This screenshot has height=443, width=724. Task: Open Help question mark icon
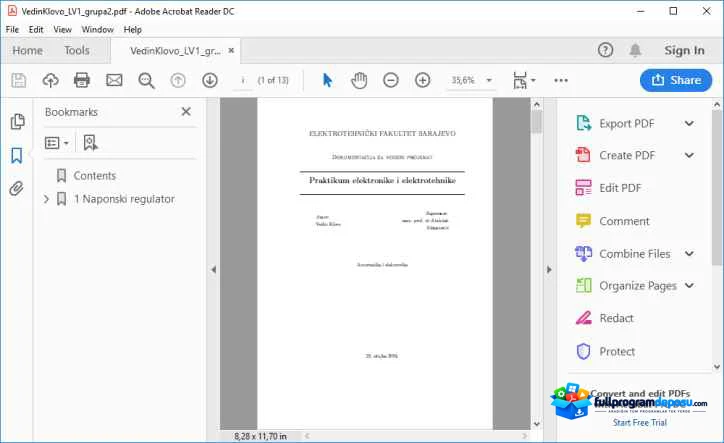coord(605,50)
